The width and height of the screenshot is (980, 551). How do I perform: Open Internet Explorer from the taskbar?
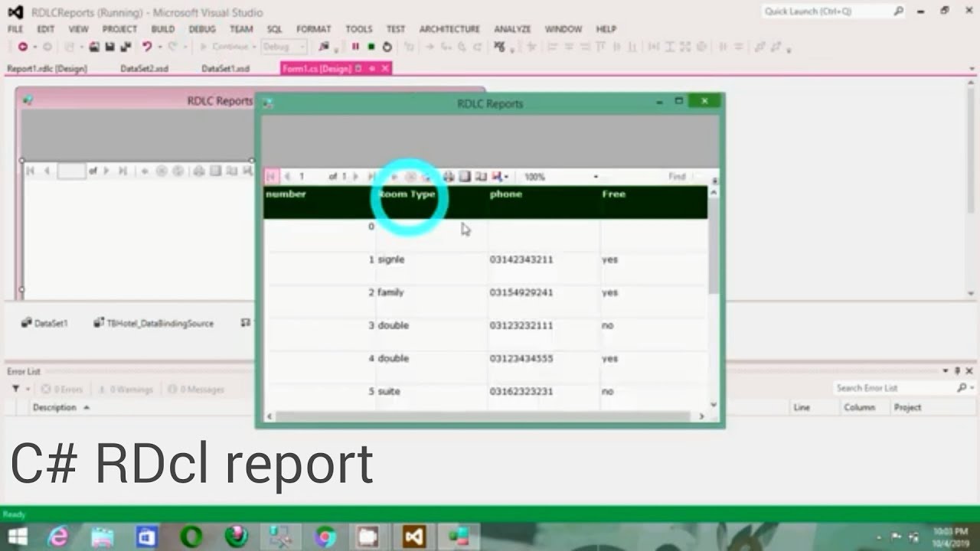(58, 537)
